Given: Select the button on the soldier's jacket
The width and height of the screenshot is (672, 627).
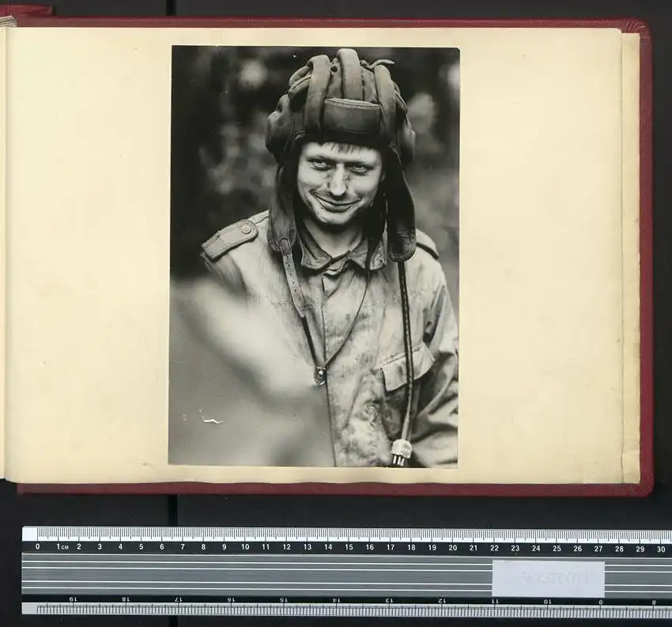Looking at the screenshot, I should pyautogui.click(x=320, y=372).
